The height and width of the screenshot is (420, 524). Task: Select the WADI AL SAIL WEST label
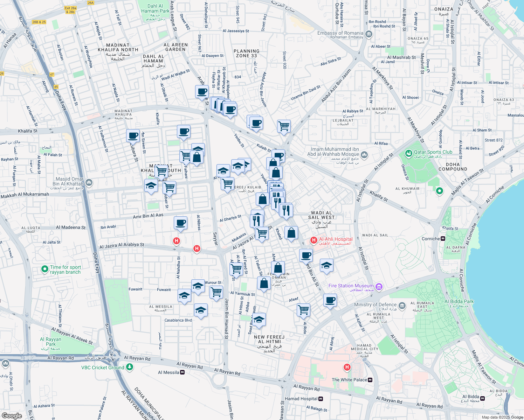point(321,215)
